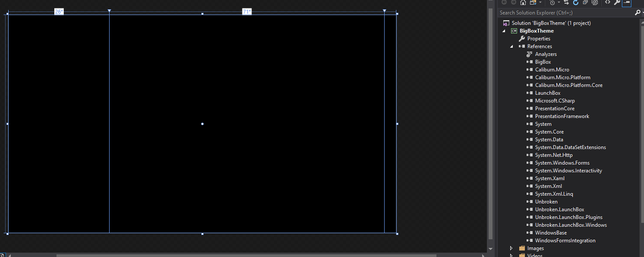Select the Unbroken reference
This screenshot has height=257, width=644.
pos(546,202)
